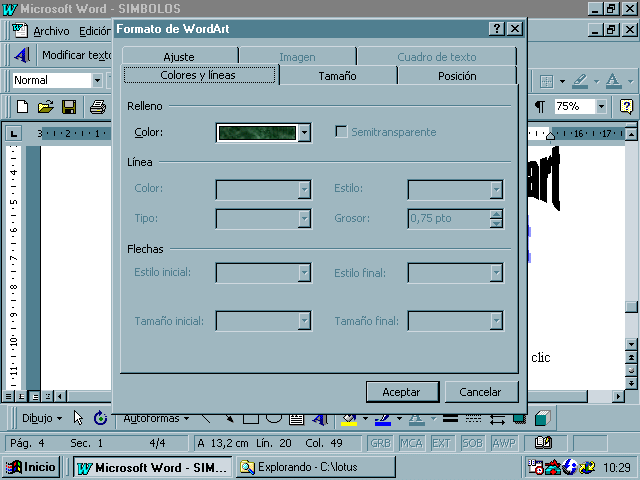
Task: Open the Tamaño inicial dropdown
Action: point(304,321)
